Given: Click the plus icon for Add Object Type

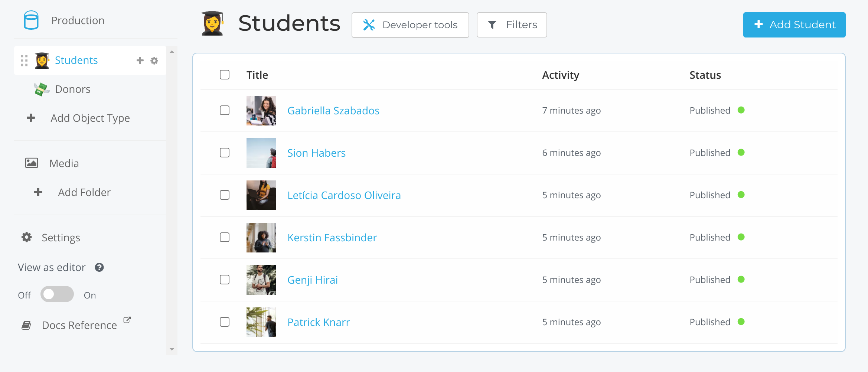Looking at the screenshot, I should (x=31, y=118).
